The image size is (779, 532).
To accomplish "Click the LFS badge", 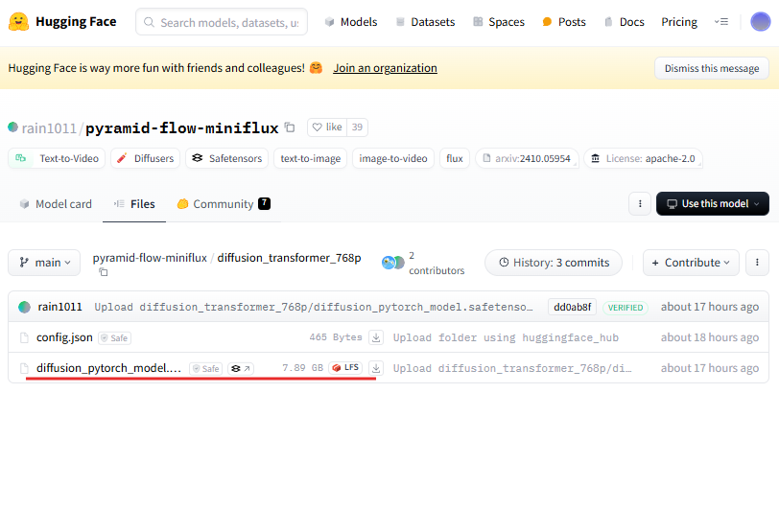I will 345,368.
